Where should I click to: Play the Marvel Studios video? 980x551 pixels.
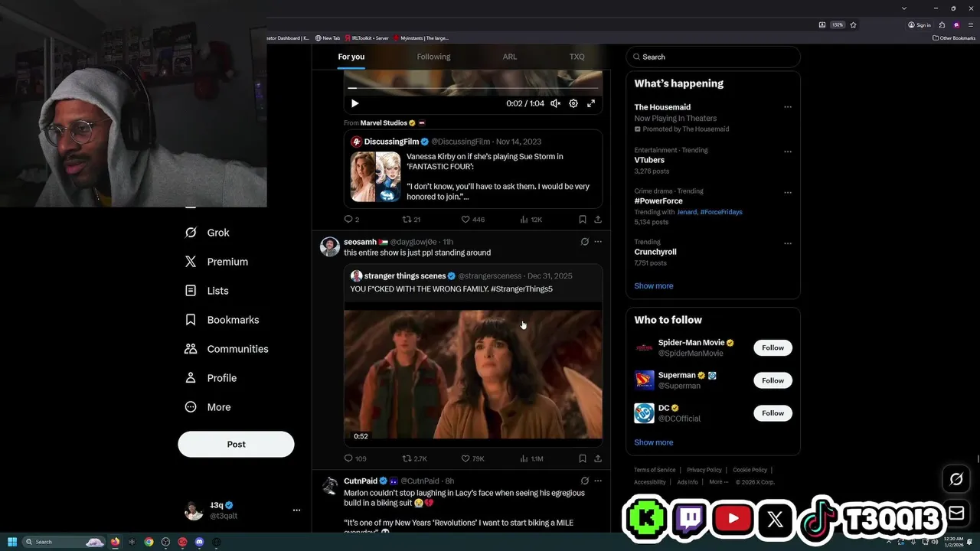click(x=354, y=103)
